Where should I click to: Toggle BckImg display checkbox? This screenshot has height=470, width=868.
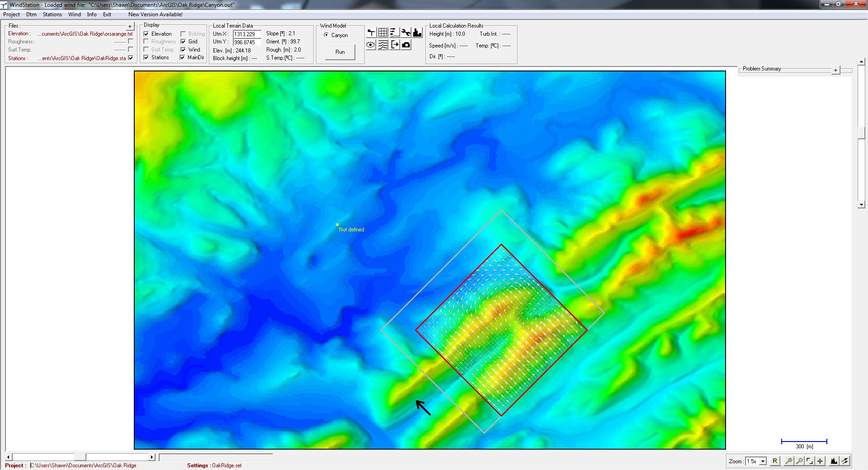[x=183, y=34]
